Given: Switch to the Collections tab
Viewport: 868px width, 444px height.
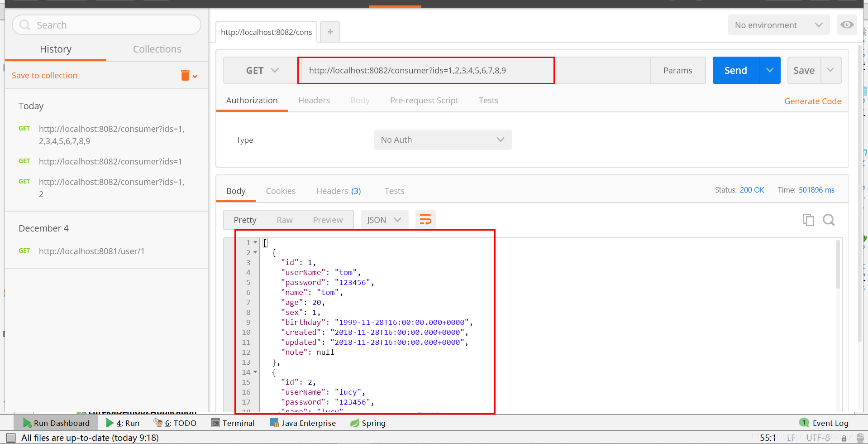Looking at the screenshot, I should pos(157,49).
